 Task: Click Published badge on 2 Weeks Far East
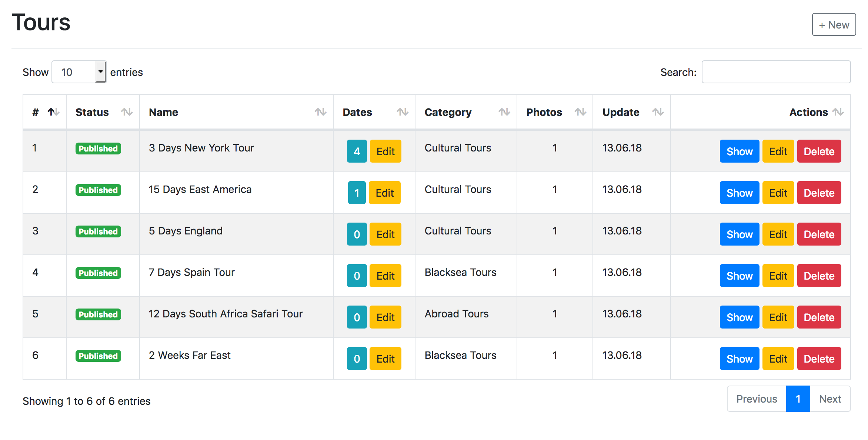pyautogui.click(x=98, y=356)
